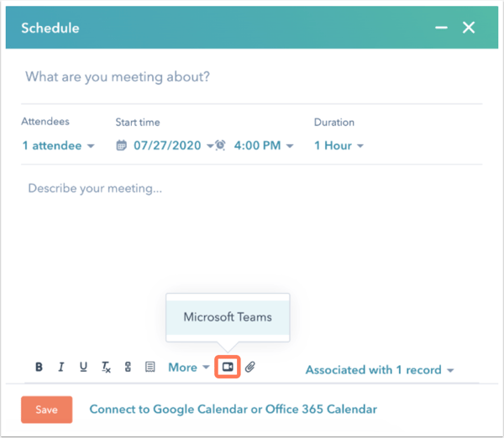
Task: Open calendar picker via calendar icon
Action: [x=121, y=145]
